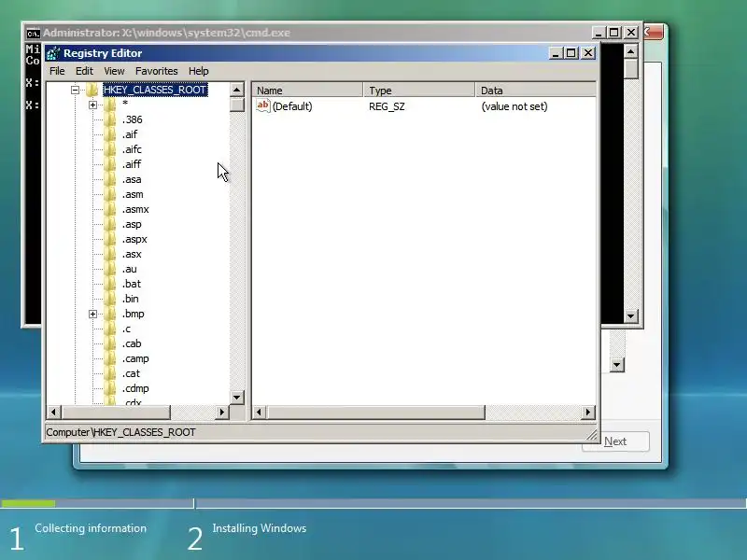This screenshot has height=560, width=747.
Task: Click the folder icon beside .asmx
Action: pyautogui.click(x=110, y=209)
